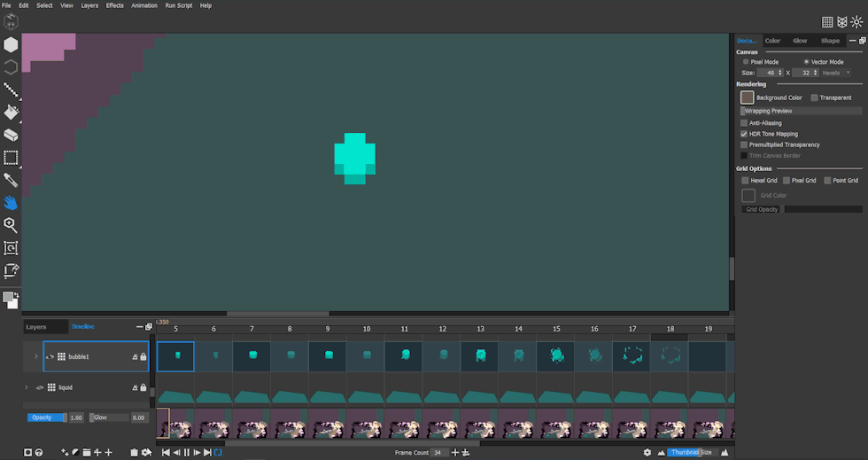Select frame 13 thumbnail in bubble1 row

coord(480,355)
